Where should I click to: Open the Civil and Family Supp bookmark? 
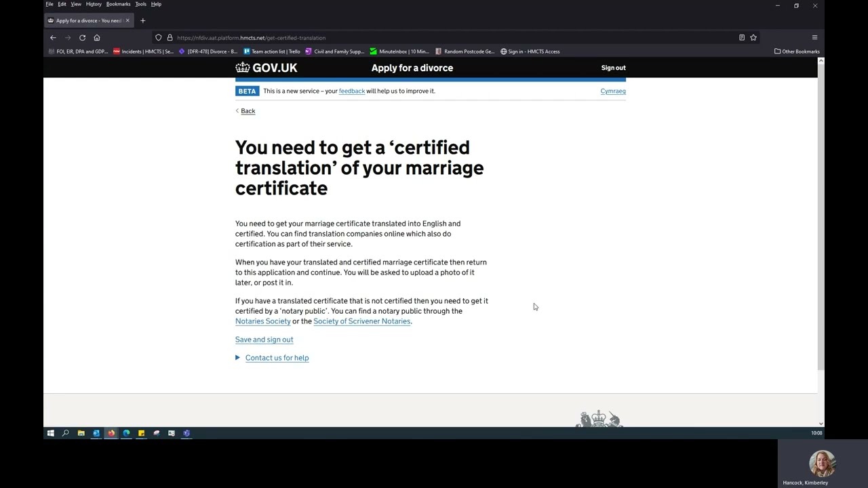coord(335,52)
